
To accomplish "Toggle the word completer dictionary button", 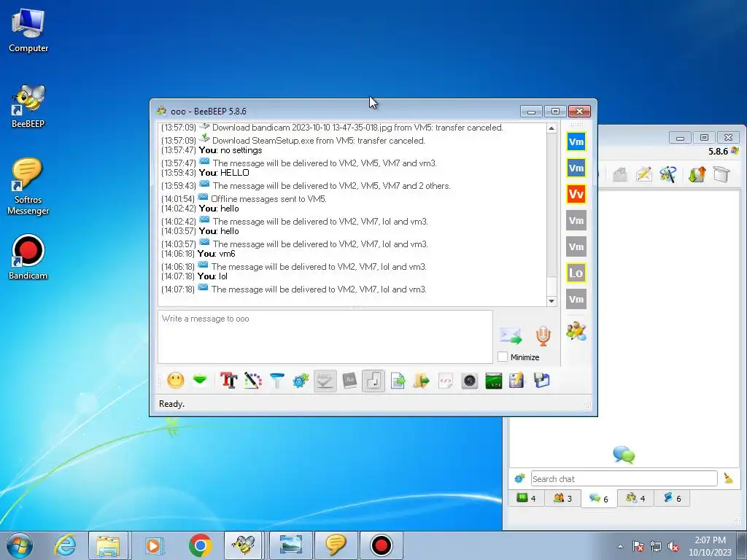I will (349, 381).
